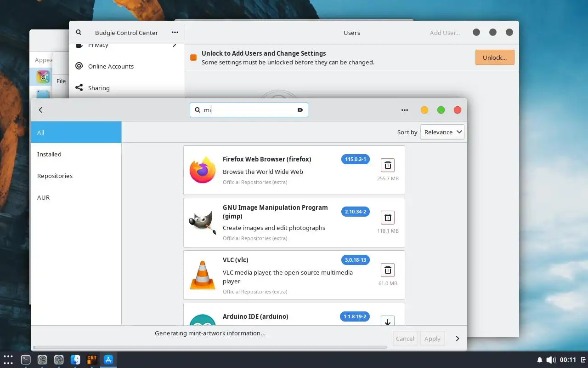
Task: Click "Generating mint-artwork information..." status text
Action: 210,333
